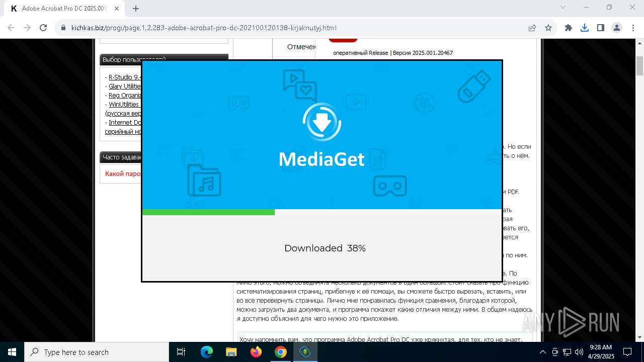This screenshot has height=362, width=644.
Task: Close the Adobe Acrobat Pro DC tab
Action: pyautogui.click(x=117, y=8)
